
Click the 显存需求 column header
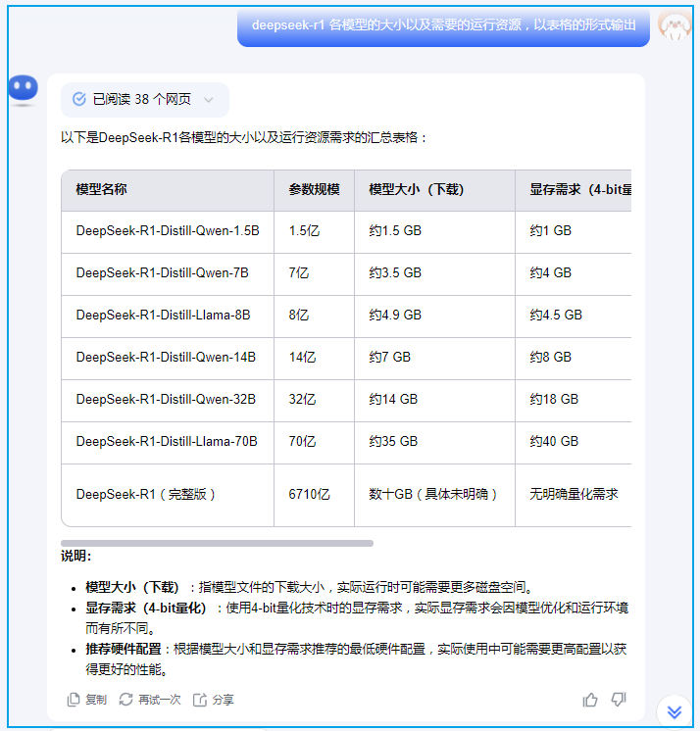click(x=574, y=190)
